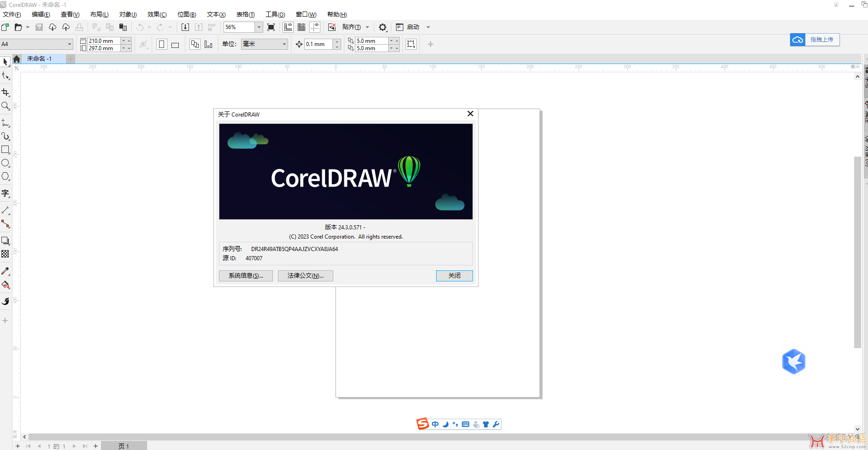Viewport: 868px width, 450px height.
Task: Click the cloud upload icon
Action: pyautogui.click(x=66, y=27)
